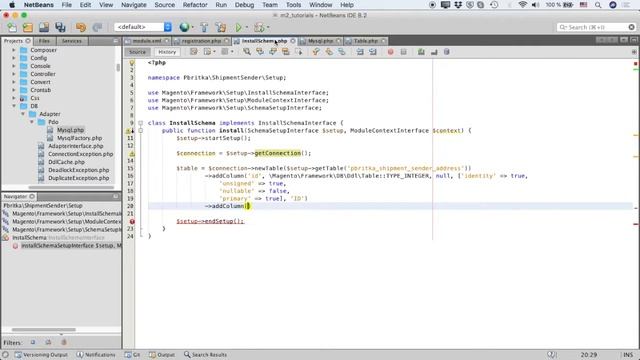The image size is (640, 360).
Task: Click the Clean and Build icon
Action: [x=221, y=27]
